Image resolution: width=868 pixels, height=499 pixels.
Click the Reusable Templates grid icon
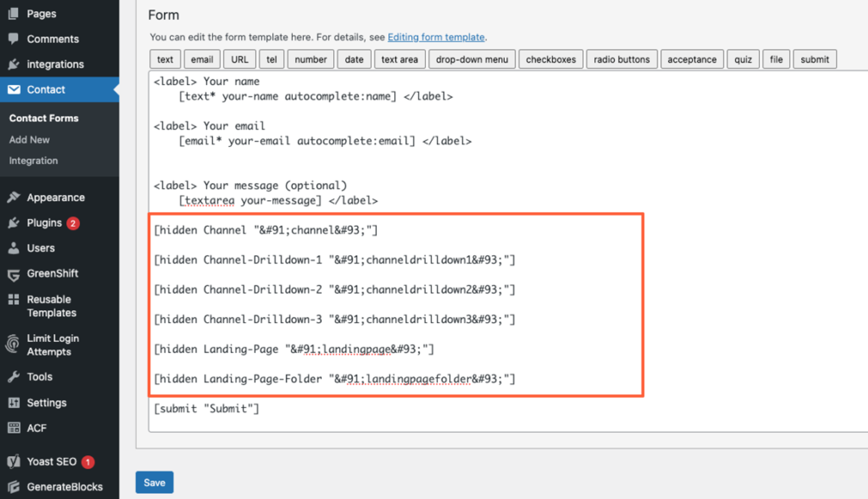(x=14, y=299)
